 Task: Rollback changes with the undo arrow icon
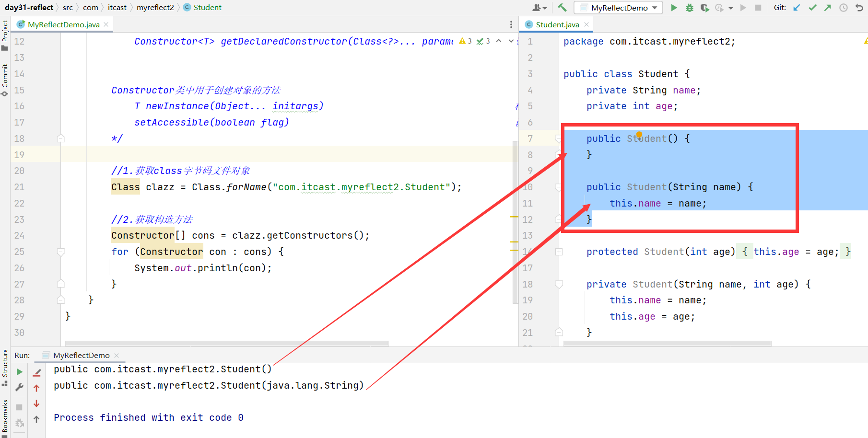pos(859,8)
